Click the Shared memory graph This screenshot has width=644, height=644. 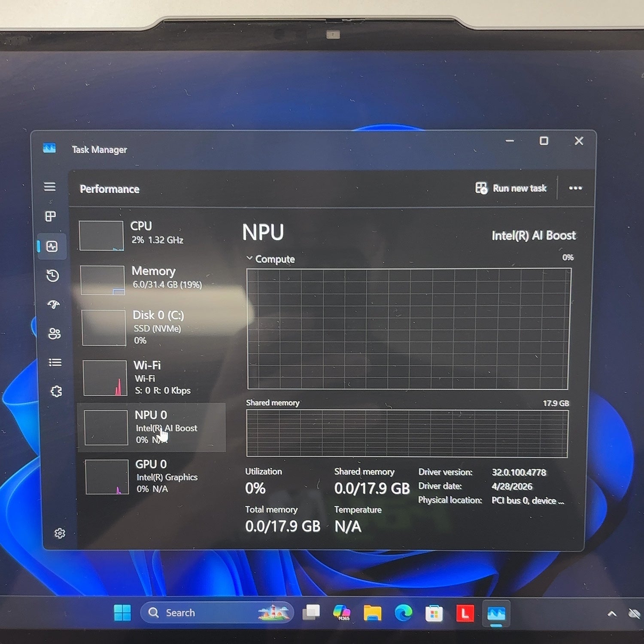407,434
